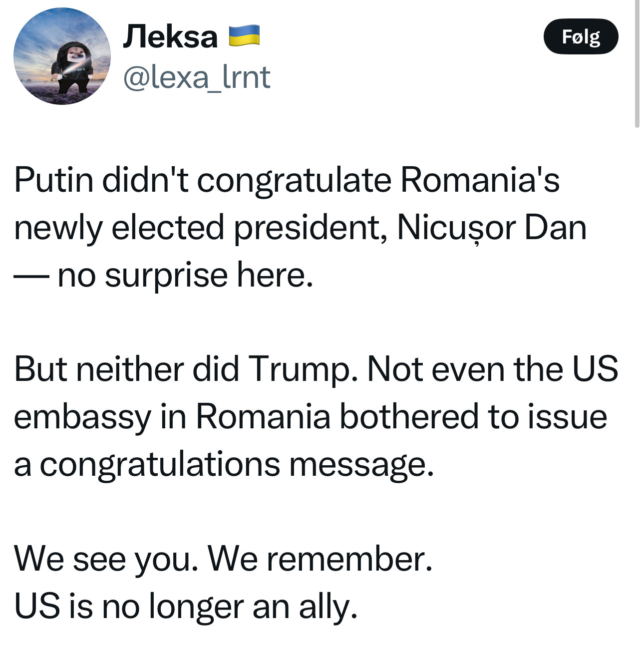The height and width of the screenshot is (647, 644).
Task: Select the name "Nicușor Dan" in tweet
Action: click(x=492, y=228)
